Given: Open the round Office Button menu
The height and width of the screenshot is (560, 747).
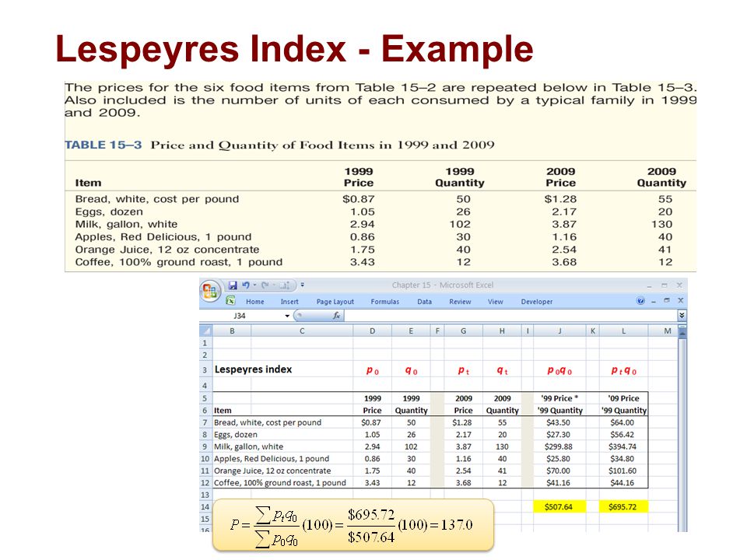Looking at the screenshot, I should (210, 290).
